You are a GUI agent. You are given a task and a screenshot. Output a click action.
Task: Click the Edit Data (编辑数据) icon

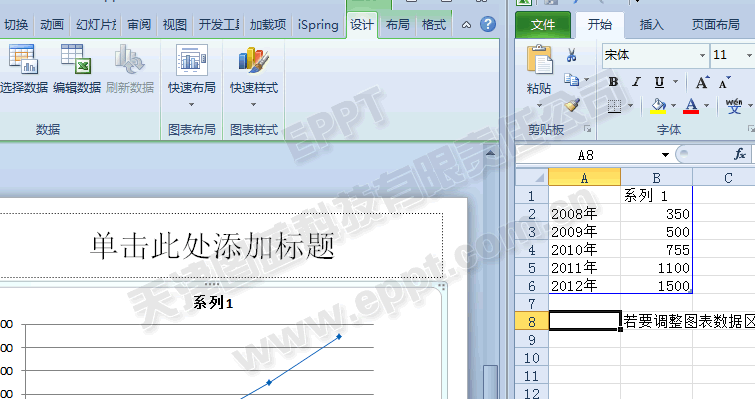[76, 59]
